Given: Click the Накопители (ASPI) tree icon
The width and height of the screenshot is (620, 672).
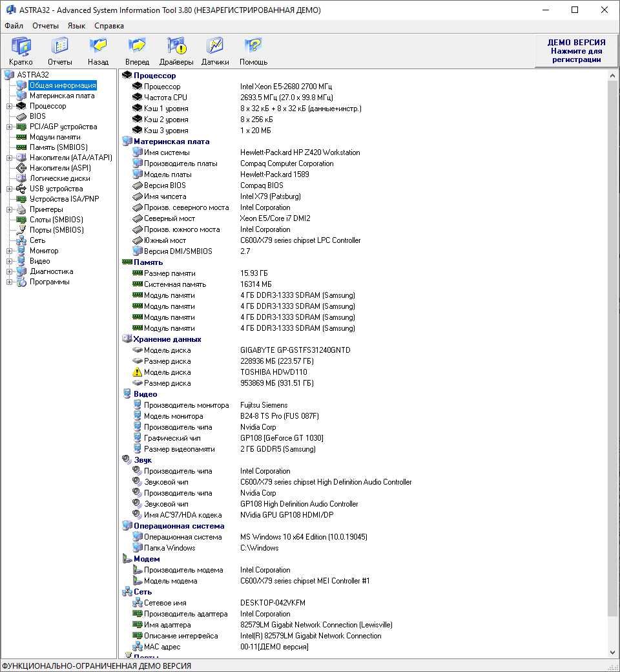Looking at the screenshot, I should pos(21,168).
